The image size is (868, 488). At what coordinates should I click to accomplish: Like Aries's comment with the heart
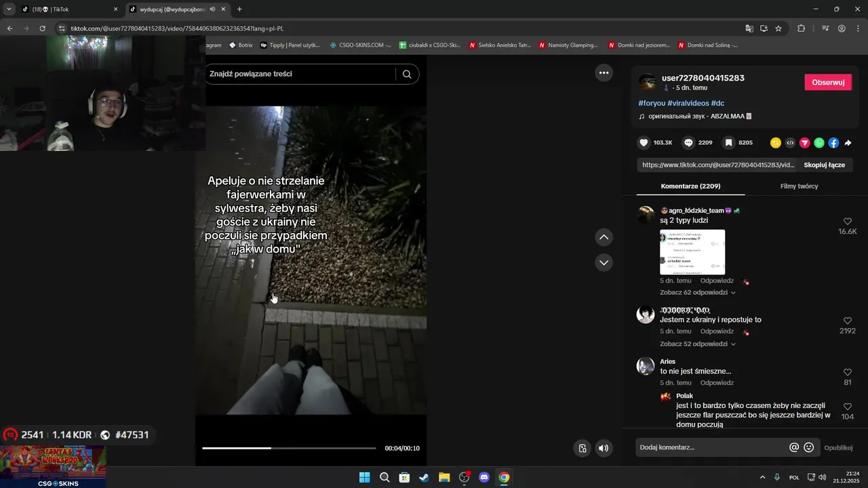pyautogui.click(x=848, y=372)
